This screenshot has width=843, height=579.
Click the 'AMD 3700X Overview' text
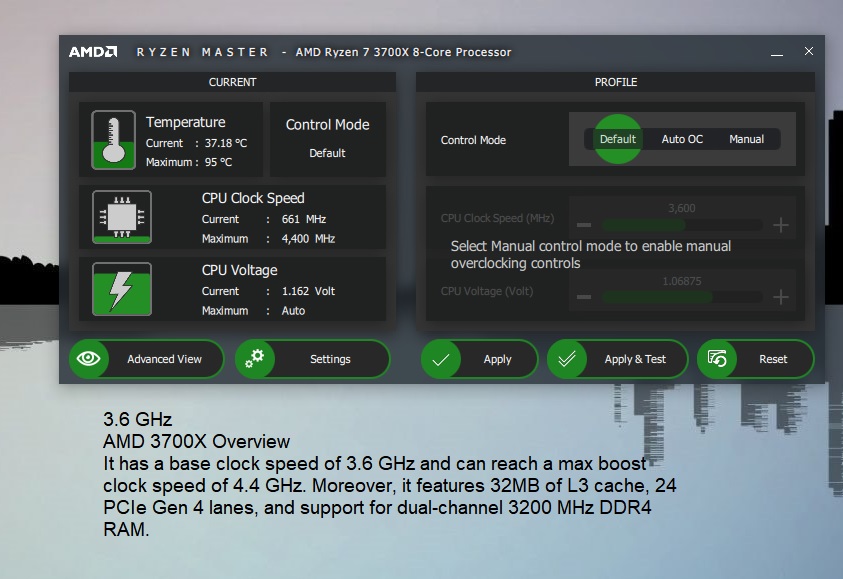(x=196, y=441)
